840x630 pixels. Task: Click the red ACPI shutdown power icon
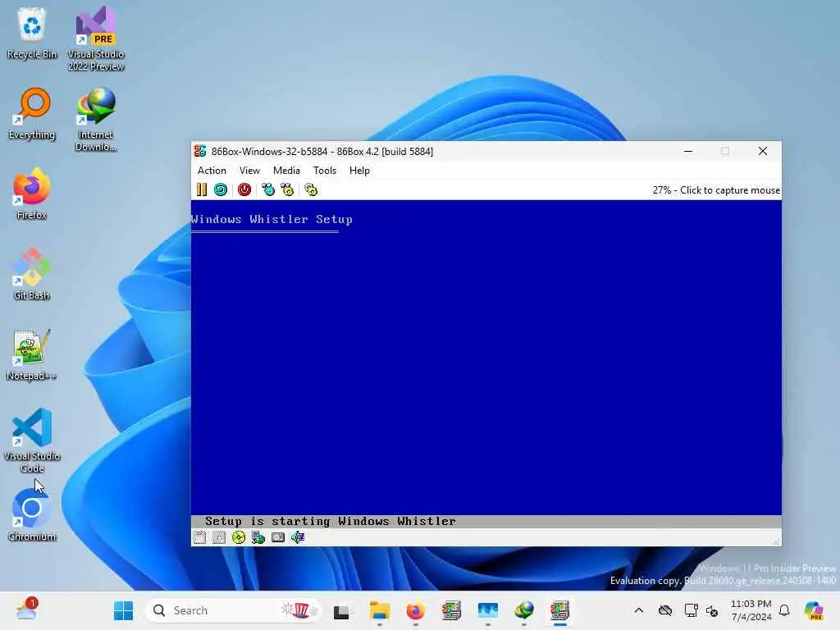pos(244,189)
